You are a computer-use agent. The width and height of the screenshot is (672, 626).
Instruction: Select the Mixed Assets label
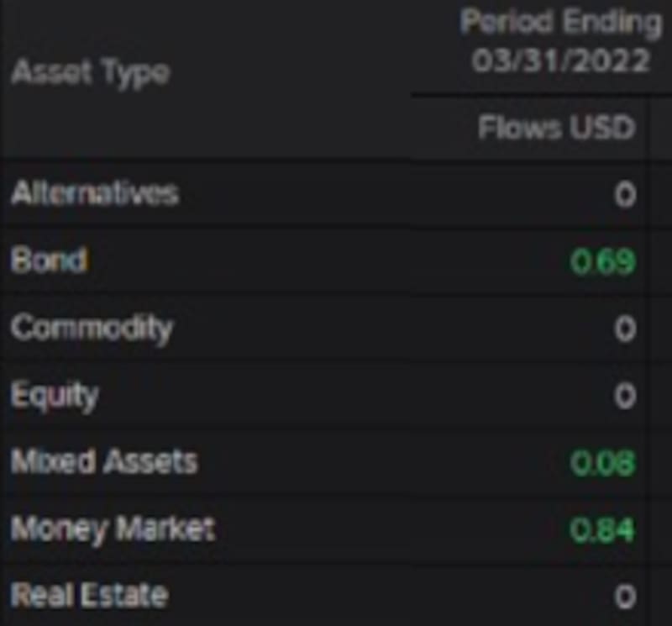(x=104, y=461)
